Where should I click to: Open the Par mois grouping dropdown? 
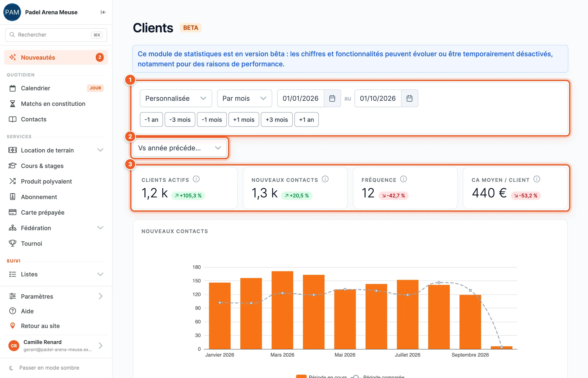(x=244, y=98)
